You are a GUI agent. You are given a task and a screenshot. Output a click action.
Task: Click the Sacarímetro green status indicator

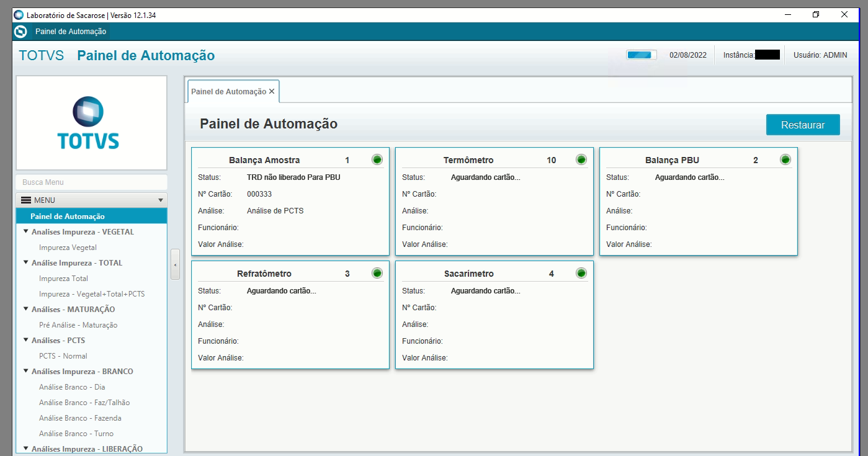pyautogui.click(x=581, y=273)
